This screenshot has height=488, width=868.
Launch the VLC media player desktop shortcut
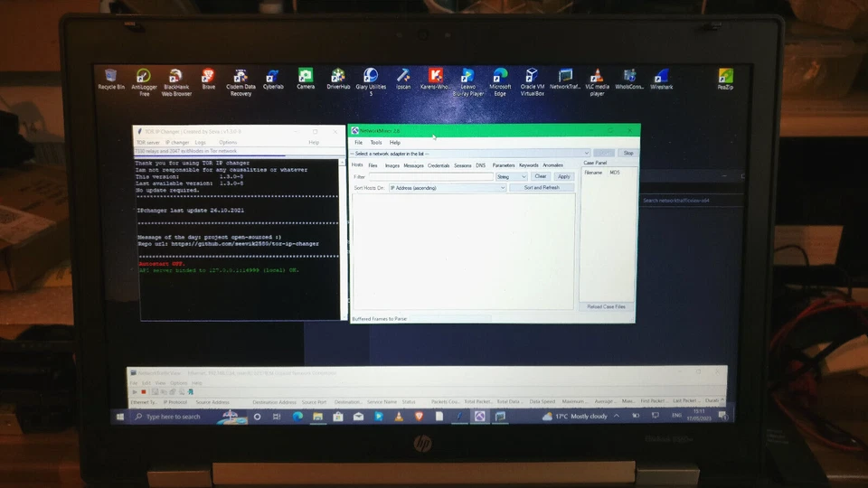click(597, 82)
